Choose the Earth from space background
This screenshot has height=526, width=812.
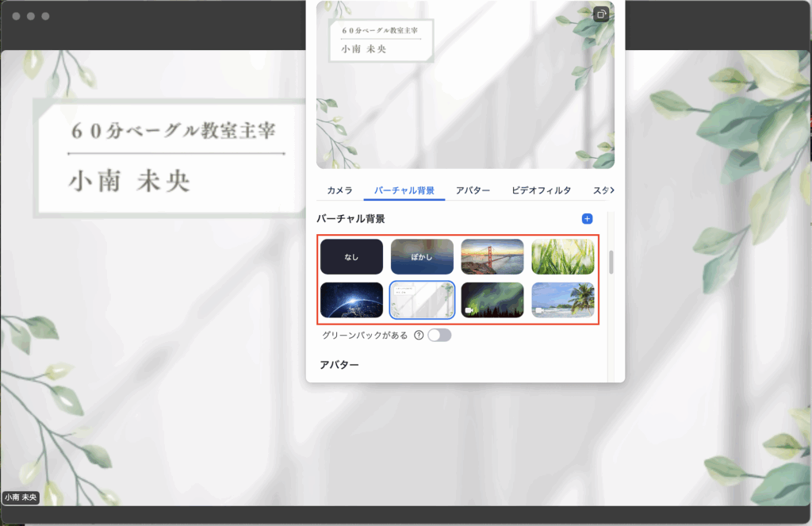(x=351, y=300)
